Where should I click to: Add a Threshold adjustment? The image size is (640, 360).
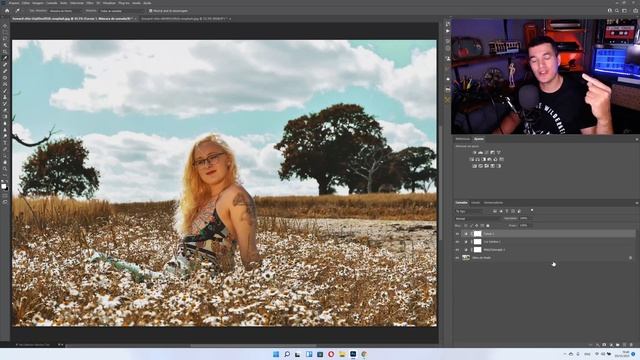point(487,166)
